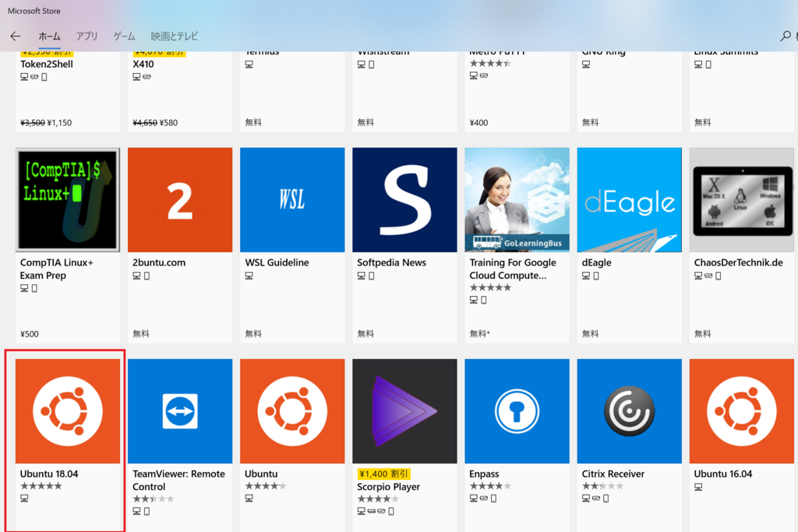Image resolution: width=798 pixels, height=532 pixels.
Task: Switch to the ゲーム tab
Action: 124,36
